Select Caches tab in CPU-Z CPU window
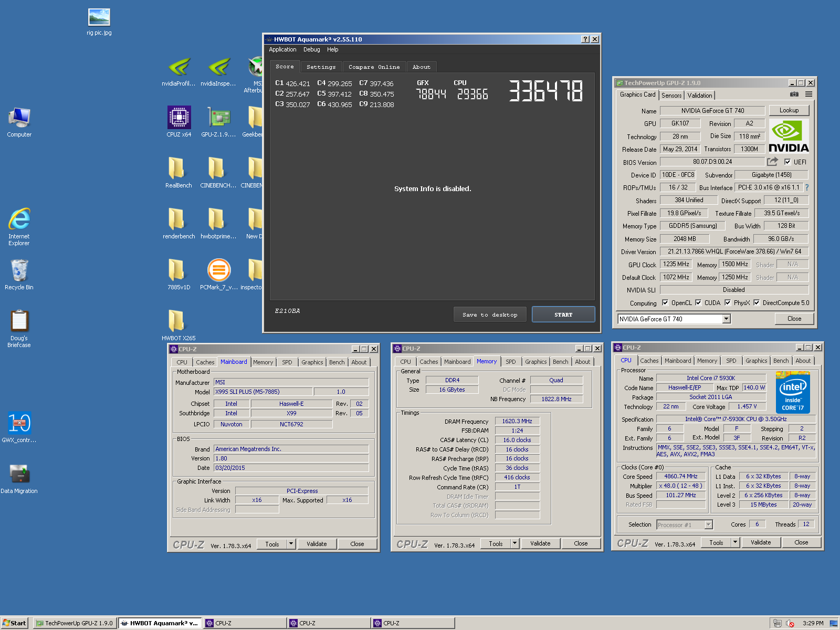This screenshot has width=840, height=630. tap(649, 361)
